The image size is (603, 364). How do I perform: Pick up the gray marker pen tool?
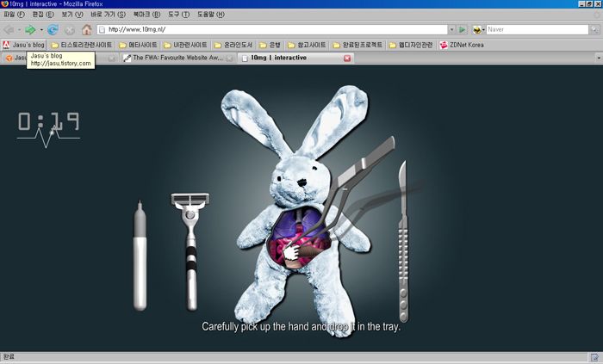click(140, 256)
